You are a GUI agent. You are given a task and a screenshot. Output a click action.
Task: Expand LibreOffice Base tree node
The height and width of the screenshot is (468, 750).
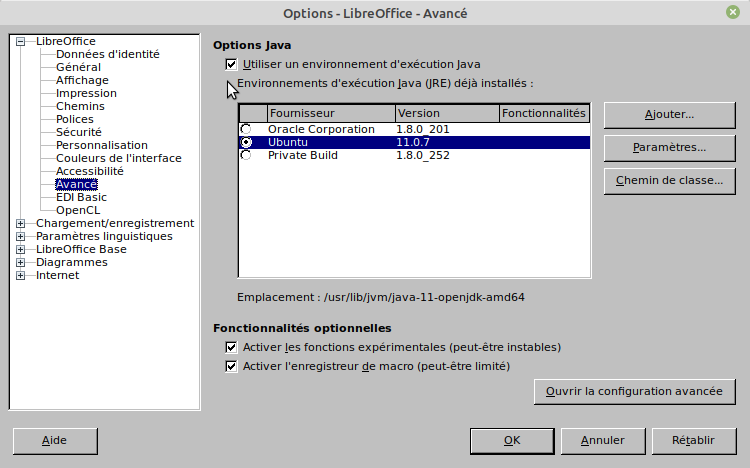click(21, 249)
